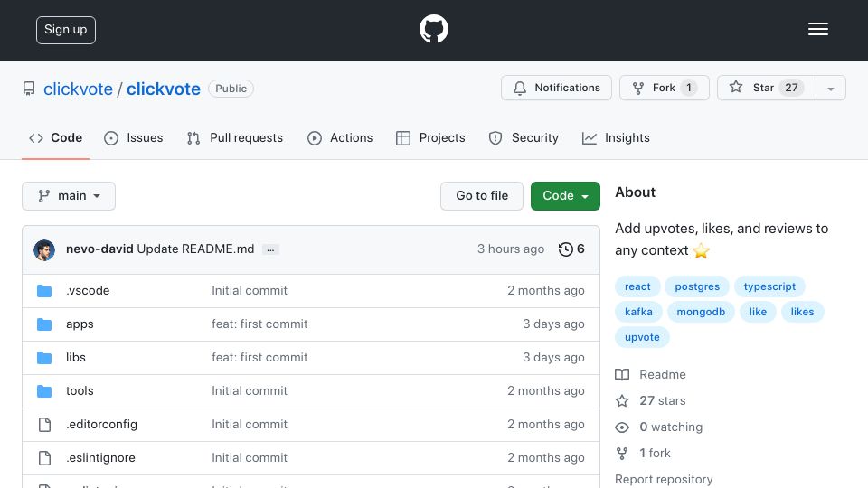Expand commit message ellipsis button

[x=270, y=249]
